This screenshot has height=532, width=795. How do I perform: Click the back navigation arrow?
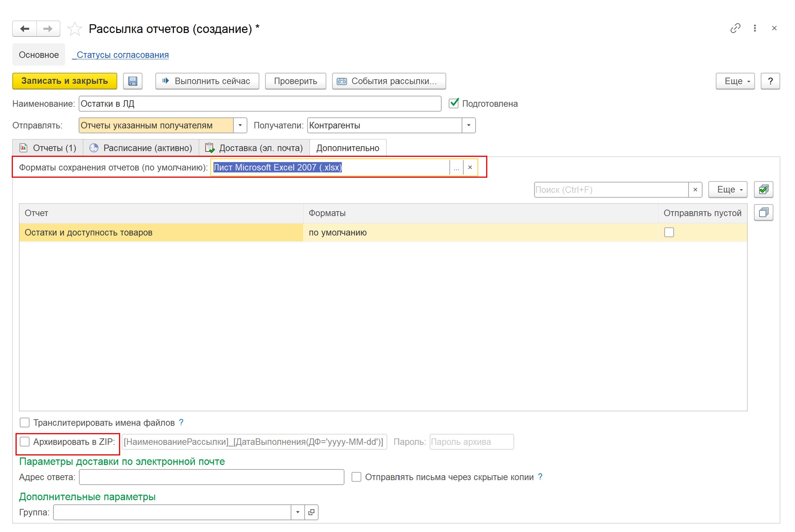pyautogui.click(x=25, y=29)
